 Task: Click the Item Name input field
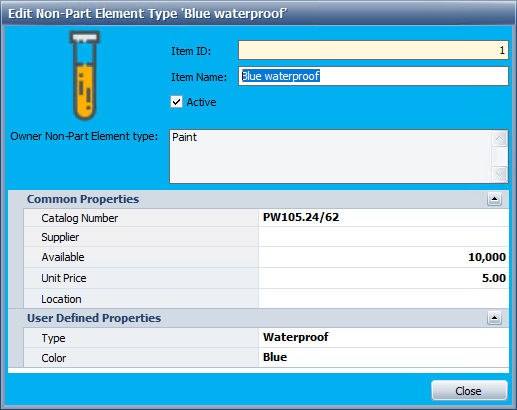point(373,76)
